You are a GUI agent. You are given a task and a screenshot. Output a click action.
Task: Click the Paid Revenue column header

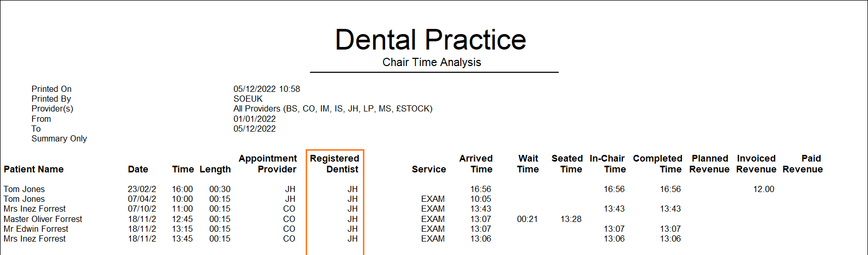[x=803, y=164]
